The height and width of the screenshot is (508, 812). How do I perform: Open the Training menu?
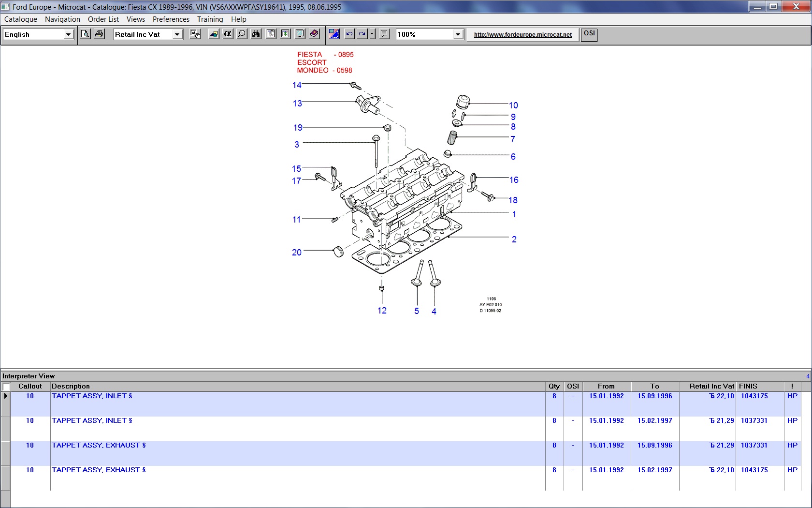click(x=210, y=19)
